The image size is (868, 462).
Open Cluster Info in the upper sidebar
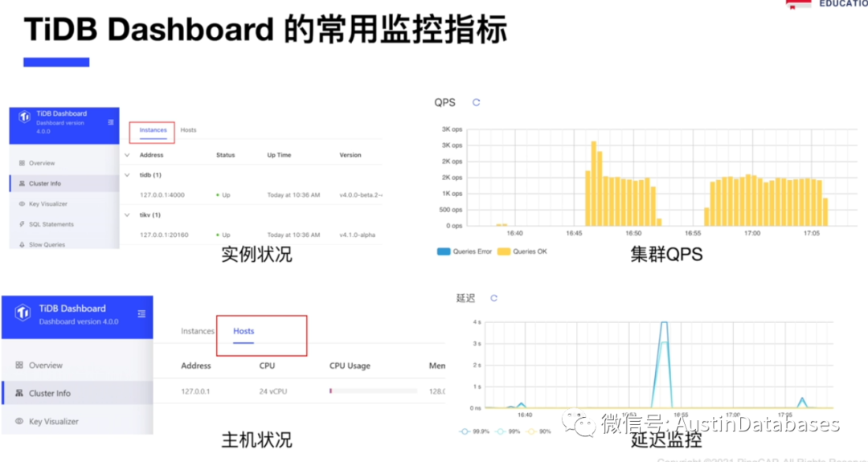click(64, 183)
